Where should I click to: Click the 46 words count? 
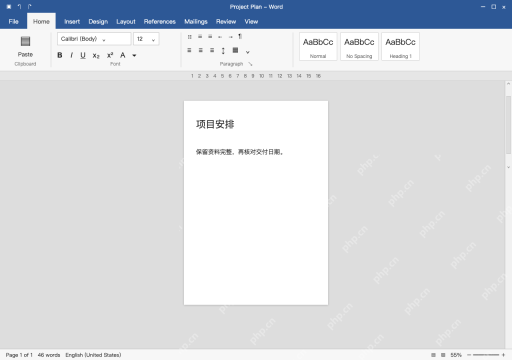(49, 355)
